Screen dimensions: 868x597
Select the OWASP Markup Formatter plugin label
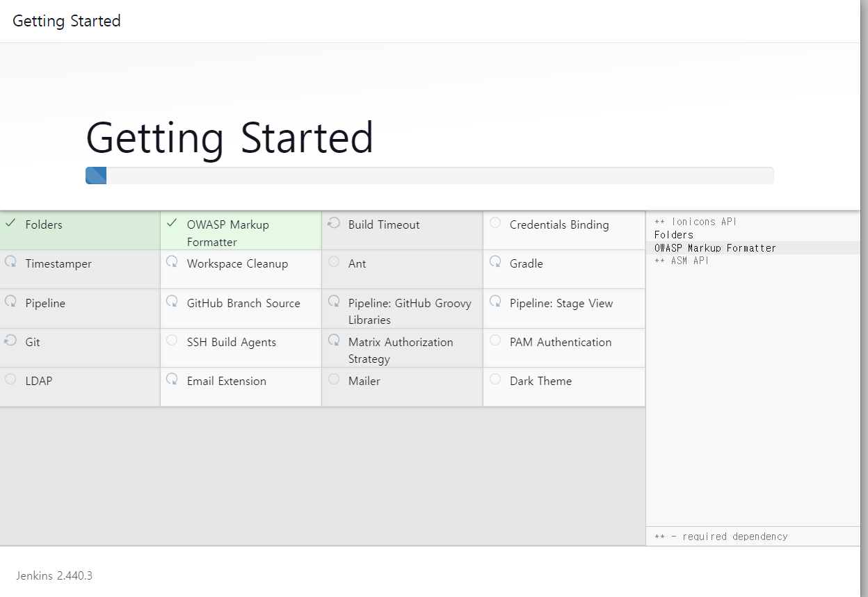227,234
